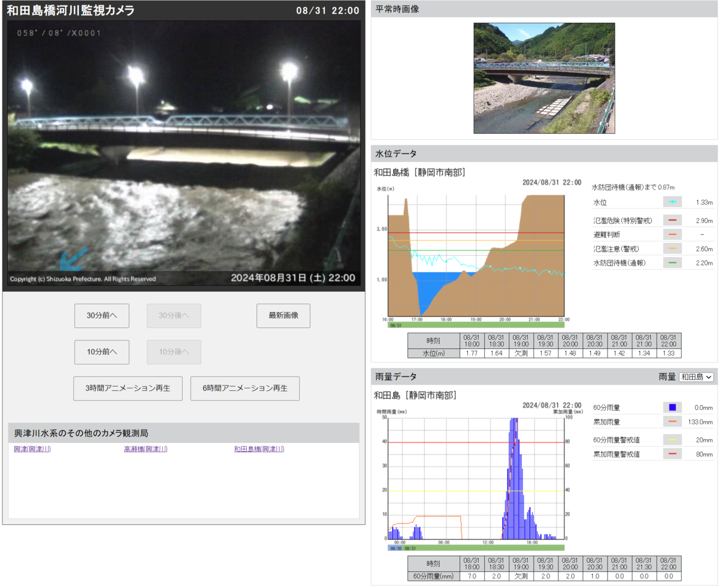Click the 2.90m flood danger value
The height and width of the screenshot is (588, 719).
[704, 221]
